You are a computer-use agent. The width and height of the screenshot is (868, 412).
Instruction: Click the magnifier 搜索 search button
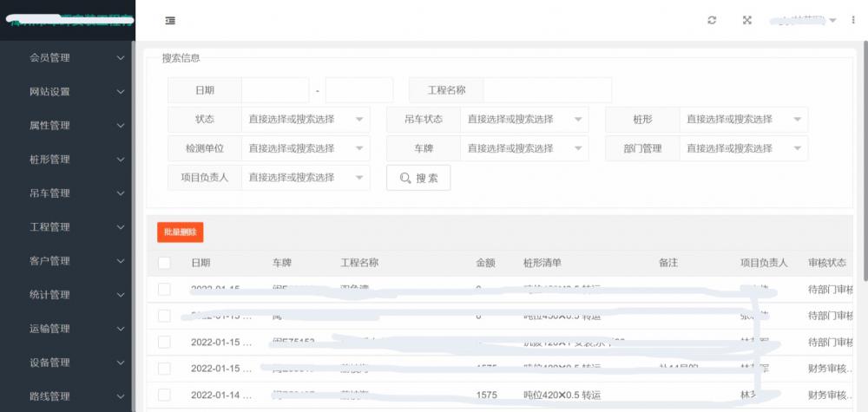(418, 178)
